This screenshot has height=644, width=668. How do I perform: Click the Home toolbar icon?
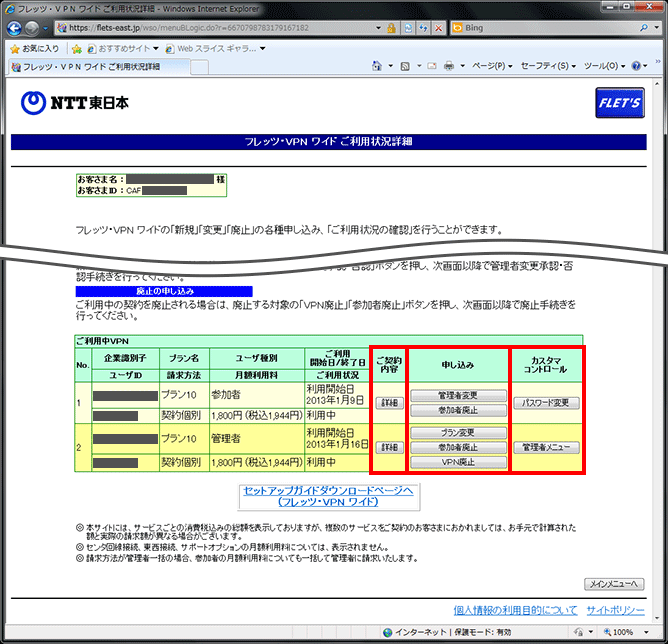(x=377, y=66)
